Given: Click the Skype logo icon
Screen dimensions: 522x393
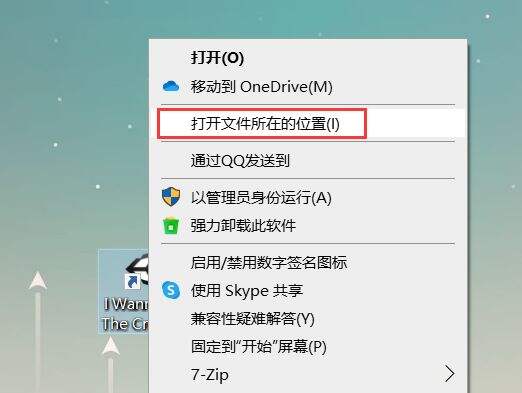Looking at the screenshot, I should [x=171, y=290].
